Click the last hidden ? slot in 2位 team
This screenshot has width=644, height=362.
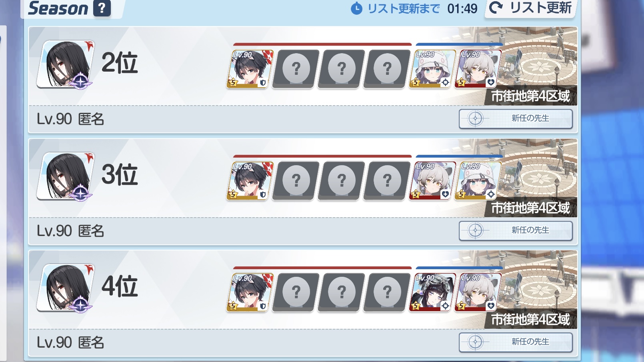[387, 69]
